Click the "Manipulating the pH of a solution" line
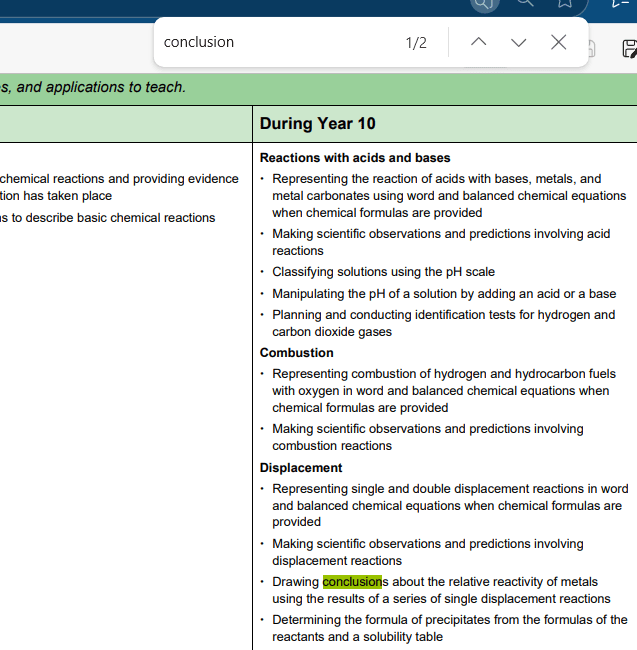The image size is (637, 650). [x=444, y=294]
